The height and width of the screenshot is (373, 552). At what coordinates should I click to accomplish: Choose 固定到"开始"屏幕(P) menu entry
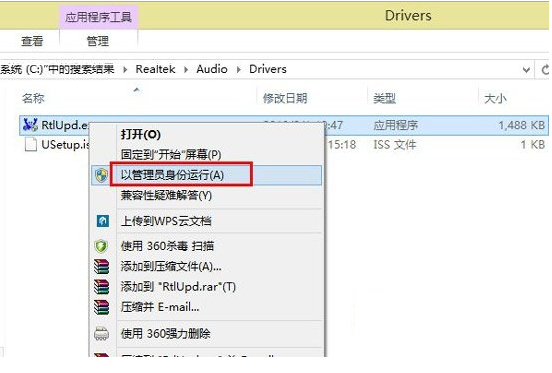coord(171,154)
